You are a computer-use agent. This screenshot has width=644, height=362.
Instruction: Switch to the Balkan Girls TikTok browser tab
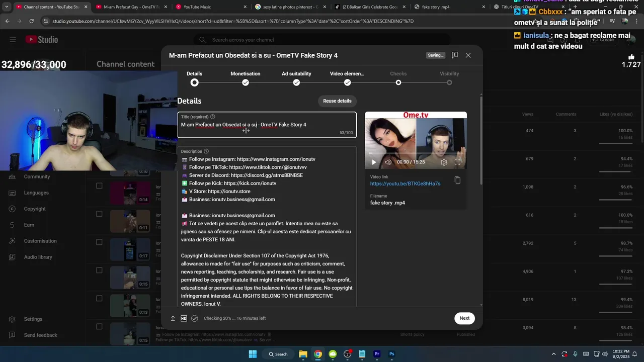point(370,7)
